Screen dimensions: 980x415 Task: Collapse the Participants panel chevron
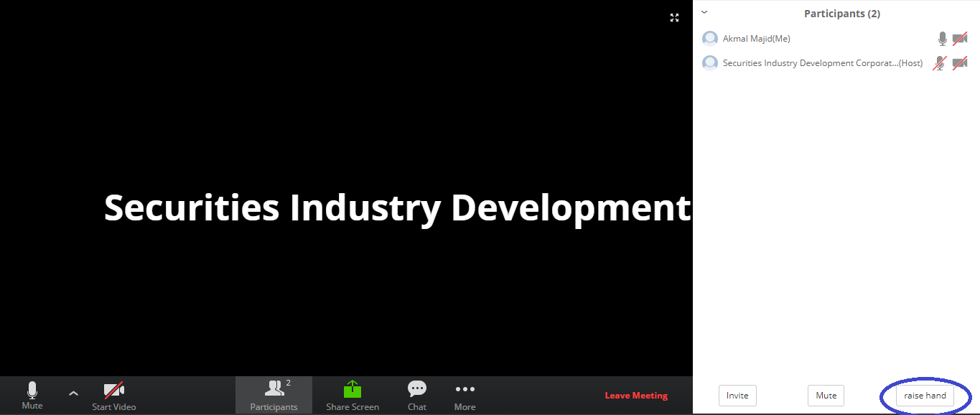[704, 12]
